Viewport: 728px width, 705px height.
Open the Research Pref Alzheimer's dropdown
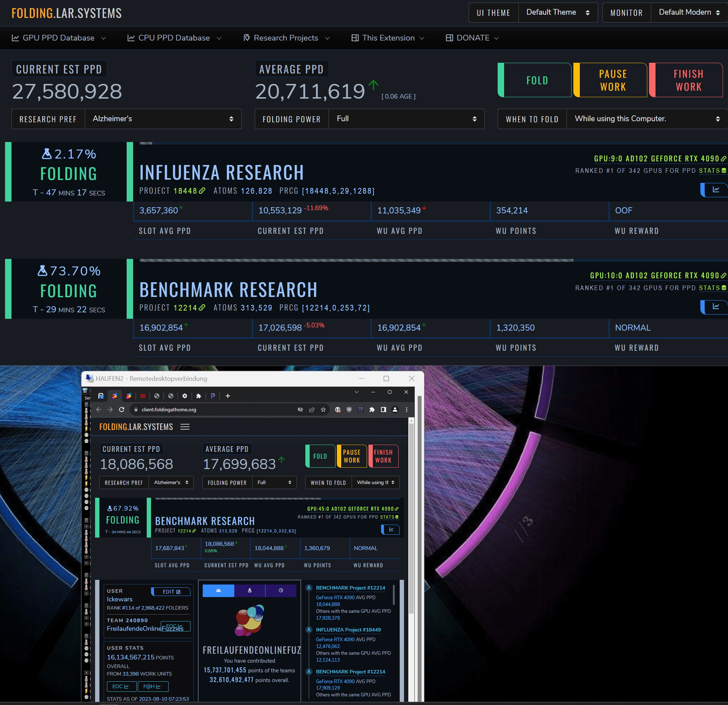pos(163,119)
